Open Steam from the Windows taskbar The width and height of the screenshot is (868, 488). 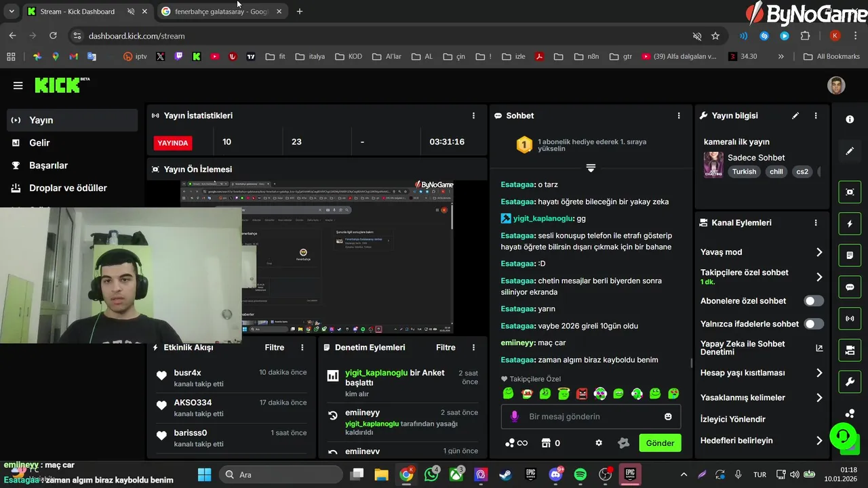coord(505,474)
